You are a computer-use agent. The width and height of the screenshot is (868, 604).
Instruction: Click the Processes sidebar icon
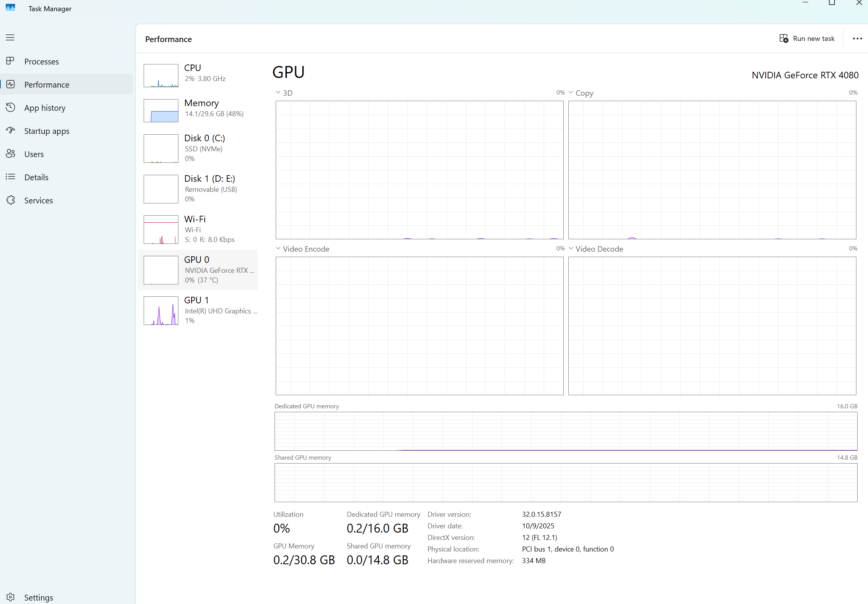tap(10, 61)
